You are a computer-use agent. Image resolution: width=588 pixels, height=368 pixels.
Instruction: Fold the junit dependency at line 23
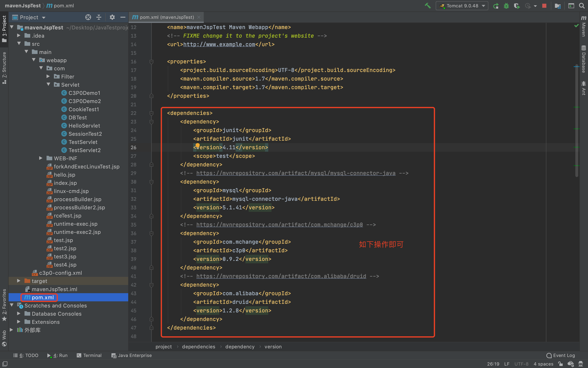pos(151,122)
